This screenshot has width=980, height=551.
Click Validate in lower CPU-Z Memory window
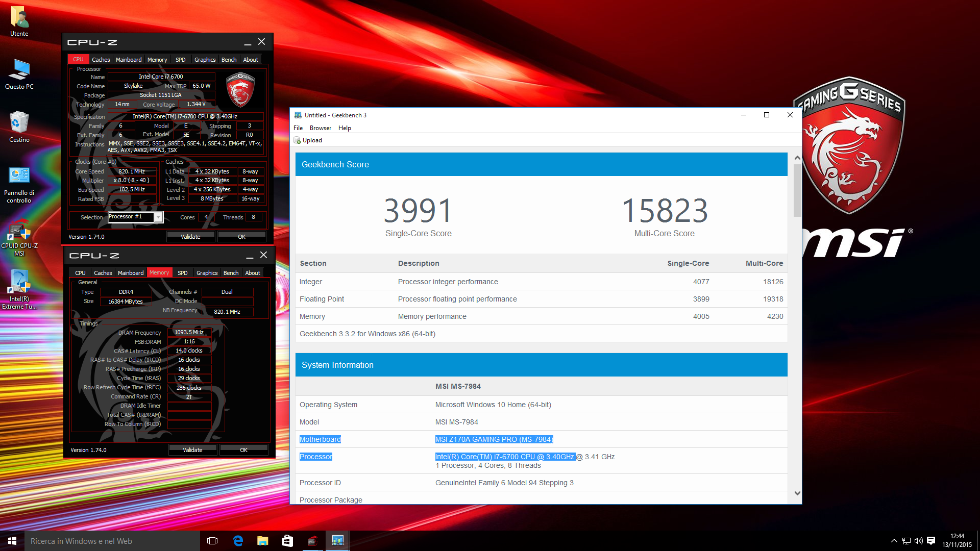point(192,450)
